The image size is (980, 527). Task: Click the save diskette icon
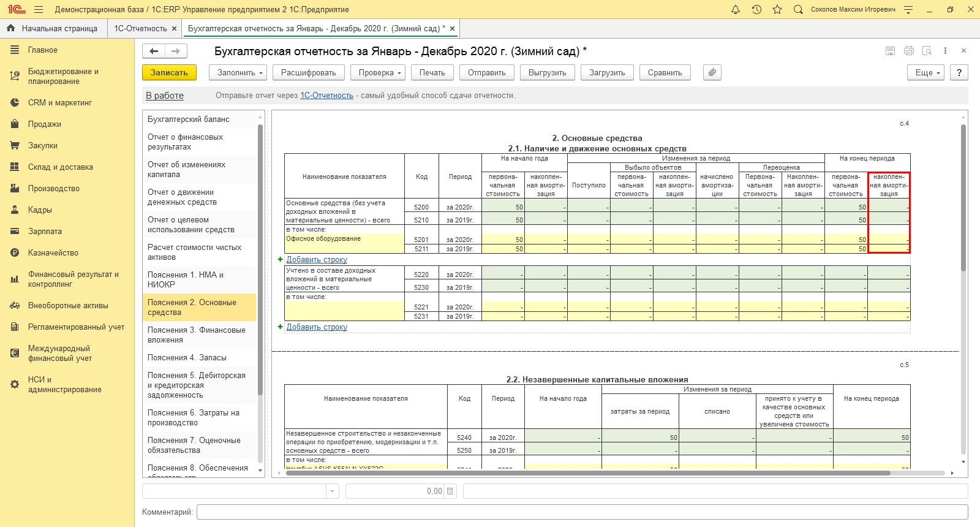coord(890,51)
